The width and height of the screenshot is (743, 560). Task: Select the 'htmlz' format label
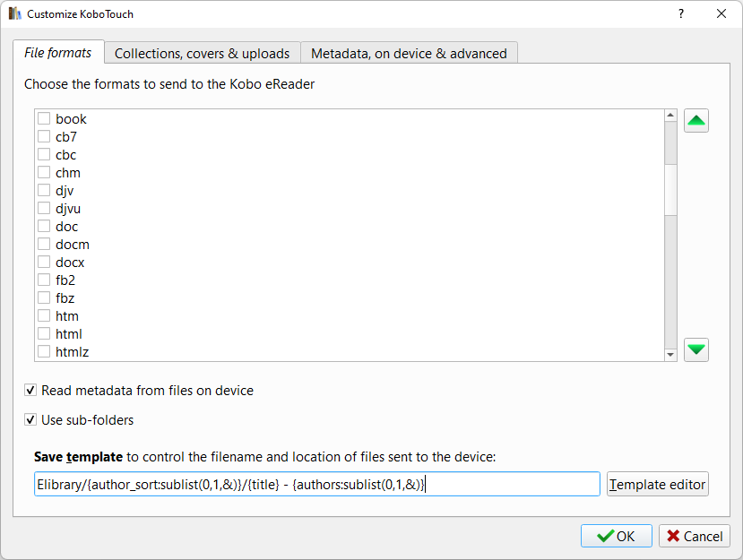coord(72,352)
